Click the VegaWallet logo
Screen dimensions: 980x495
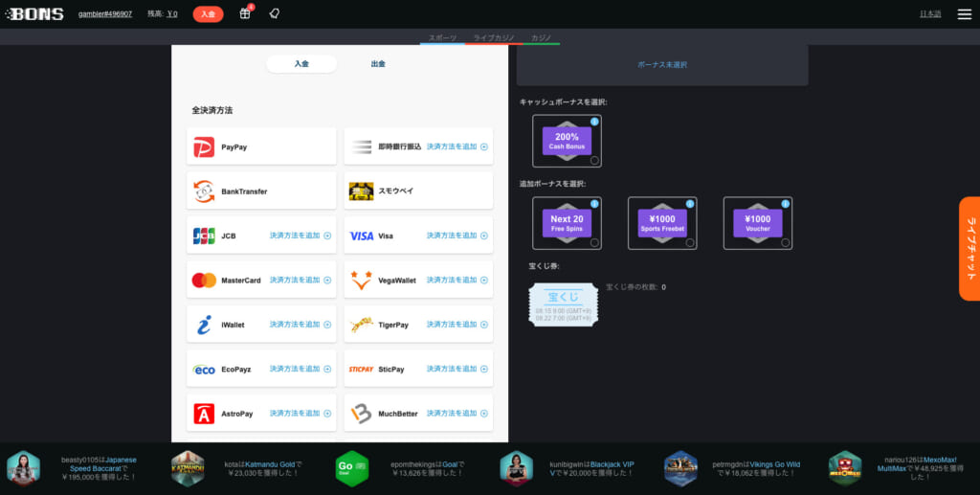click(361, 280)
